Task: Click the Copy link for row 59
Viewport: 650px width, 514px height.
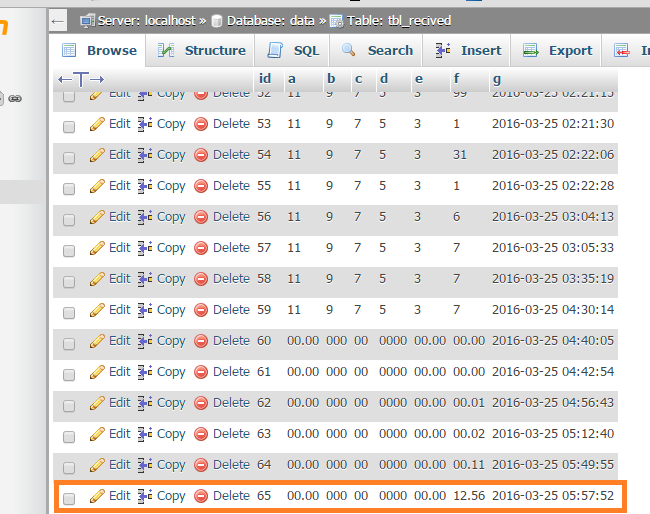Action: click(171, 310)
